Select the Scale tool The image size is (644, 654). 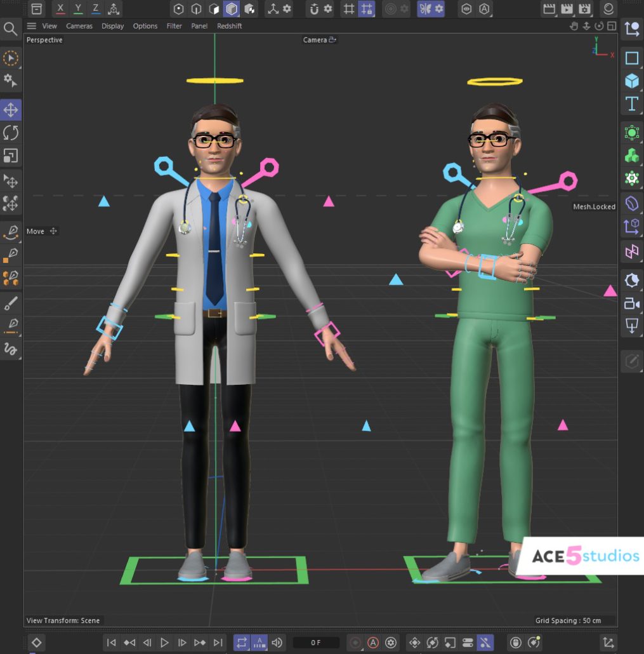point(11,156)
